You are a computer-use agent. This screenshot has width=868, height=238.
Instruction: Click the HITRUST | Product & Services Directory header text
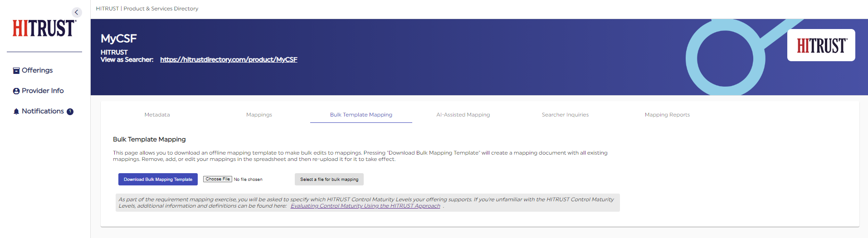point(147,9)
